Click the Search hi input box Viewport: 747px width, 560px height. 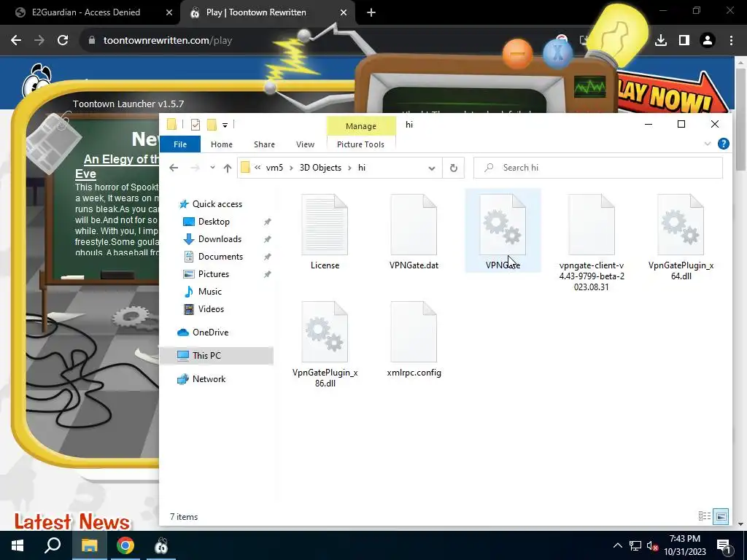598,168
